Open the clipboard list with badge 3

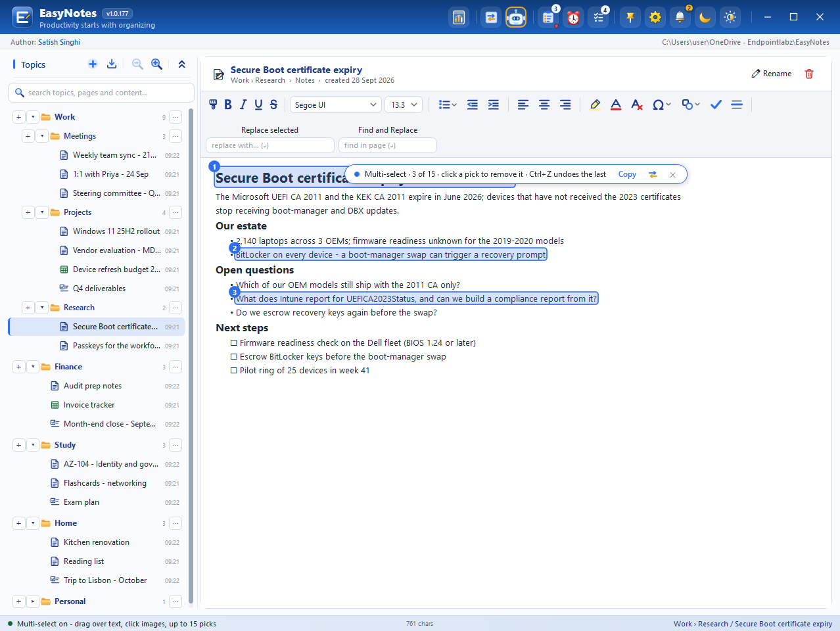[548, 18]
